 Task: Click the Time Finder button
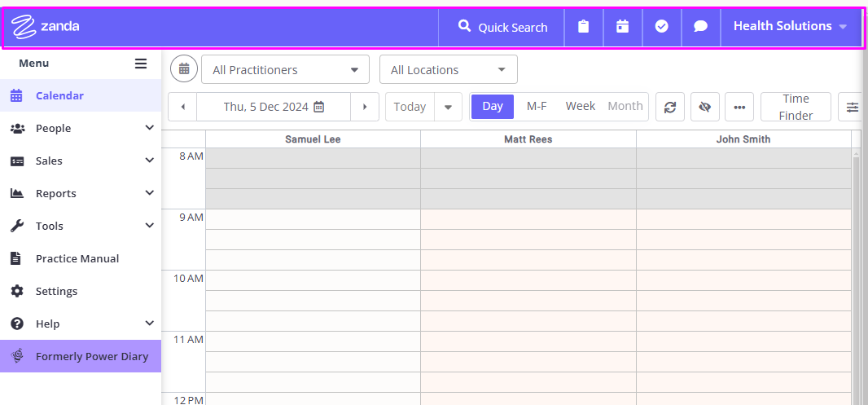(796, 107)
